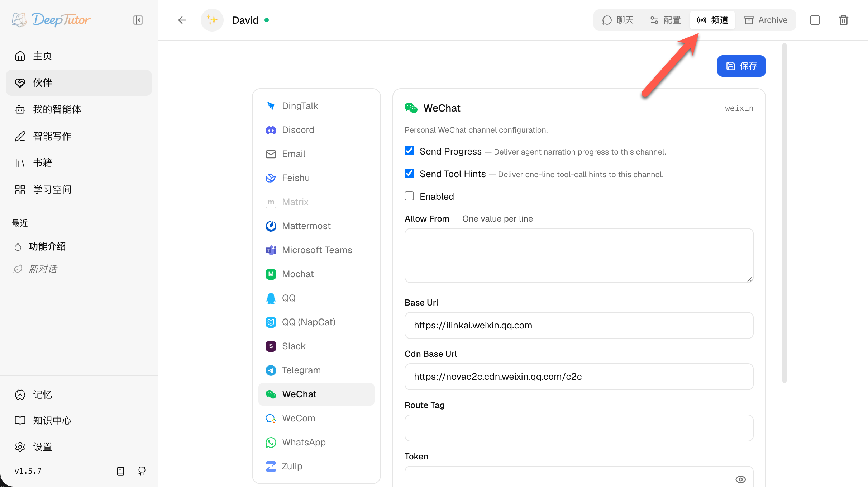
Task: Select Email channel
Action: (x=316, y=154)
